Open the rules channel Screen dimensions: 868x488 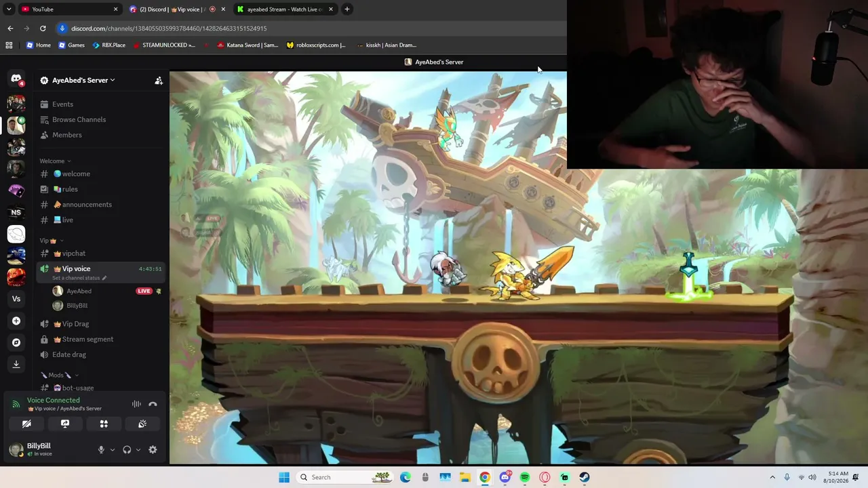(101, 189)
